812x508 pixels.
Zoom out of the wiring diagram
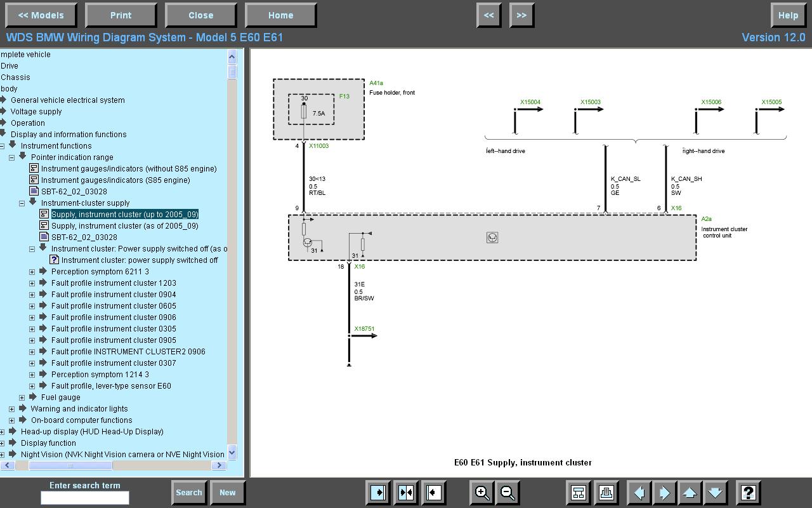[507, 492]
